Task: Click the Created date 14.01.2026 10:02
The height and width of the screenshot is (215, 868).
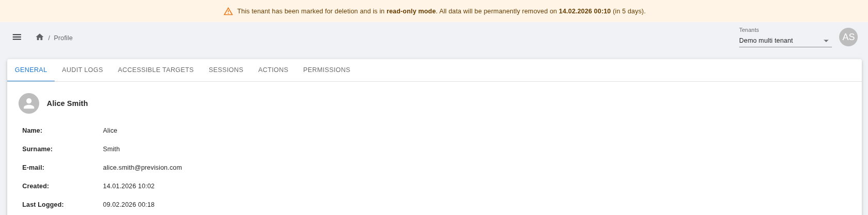Action: (x=128, y=186)
